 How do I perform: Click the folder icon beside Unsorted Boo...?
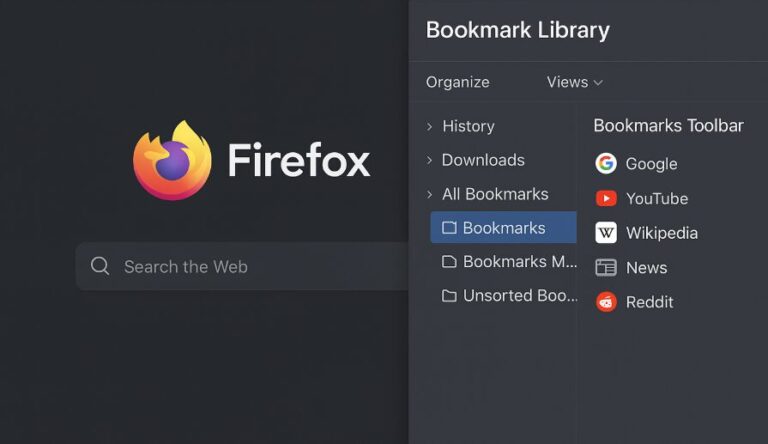click(449, 296)
